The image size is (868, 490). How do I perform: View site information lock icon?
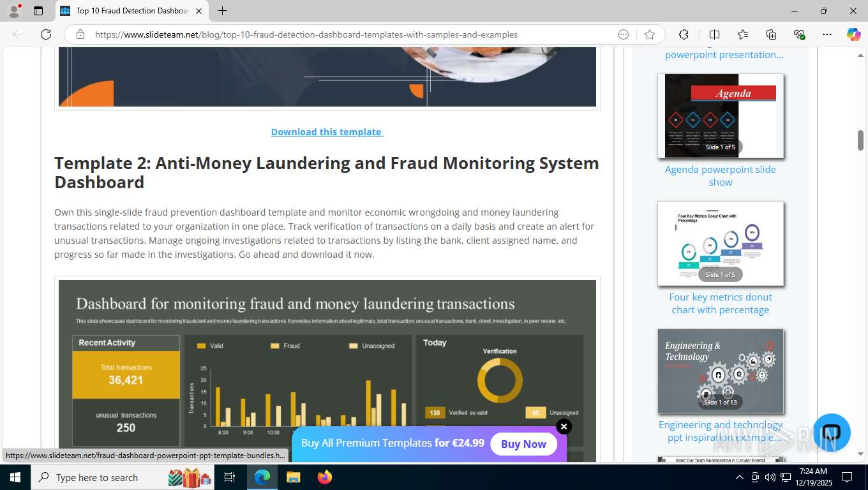tap(80, 34)
